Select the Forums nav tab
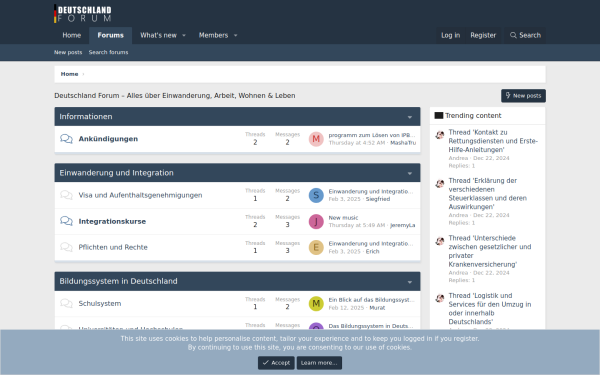This screenshot has height=375, width=600. (111, 35)
